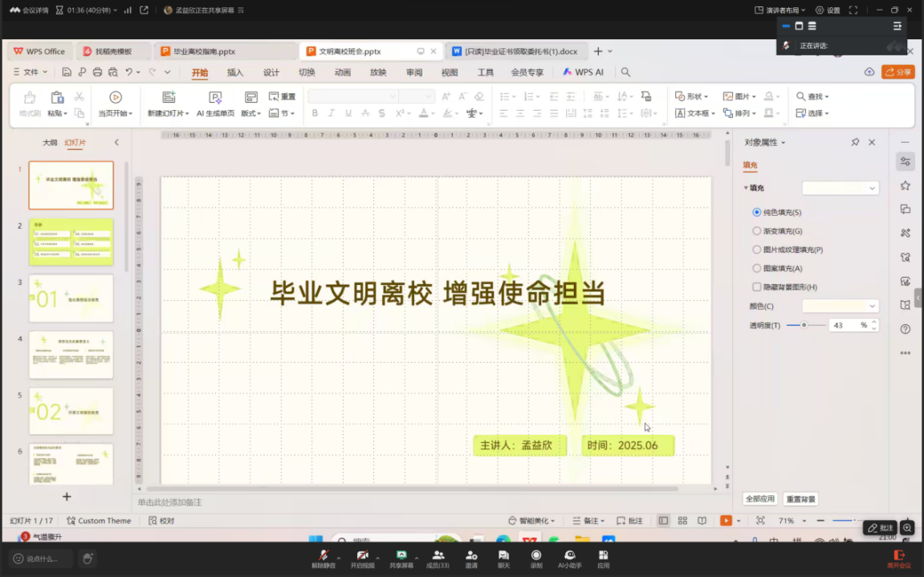924x577 pixels.
Task: Toggle bold formatting button
Action: coord(315,113)
